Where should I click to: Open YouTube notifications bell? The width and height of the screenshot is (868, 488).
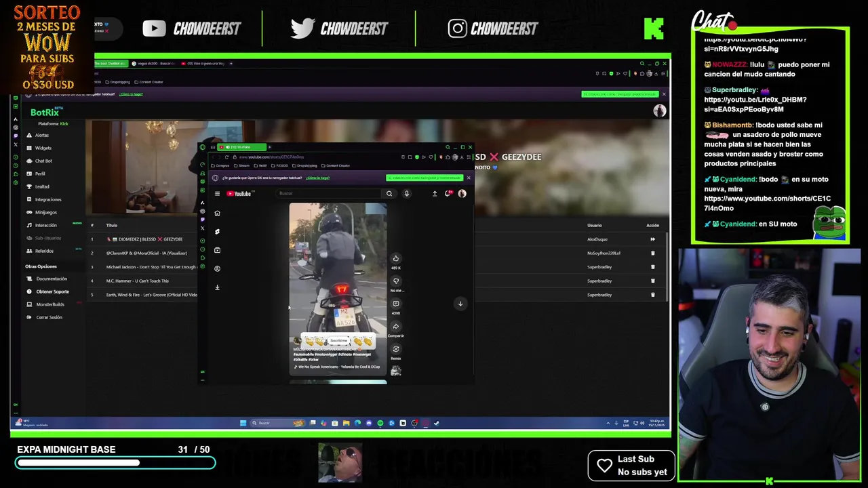[448, 194]
